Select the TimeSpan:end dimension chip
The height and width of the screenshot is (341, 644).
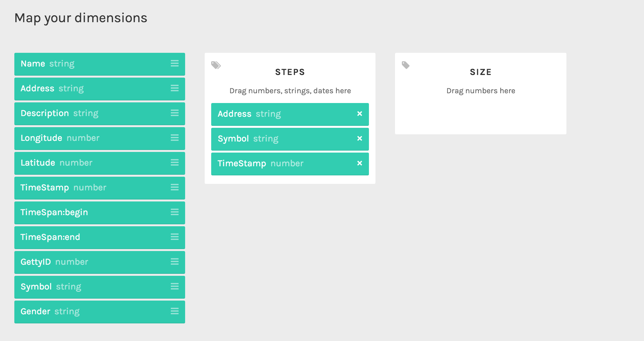point(100,237)
